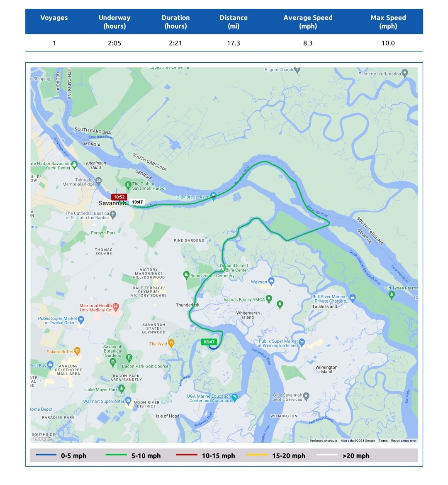Click The Club at Savannah Harbor golf pin

[128, 185]
